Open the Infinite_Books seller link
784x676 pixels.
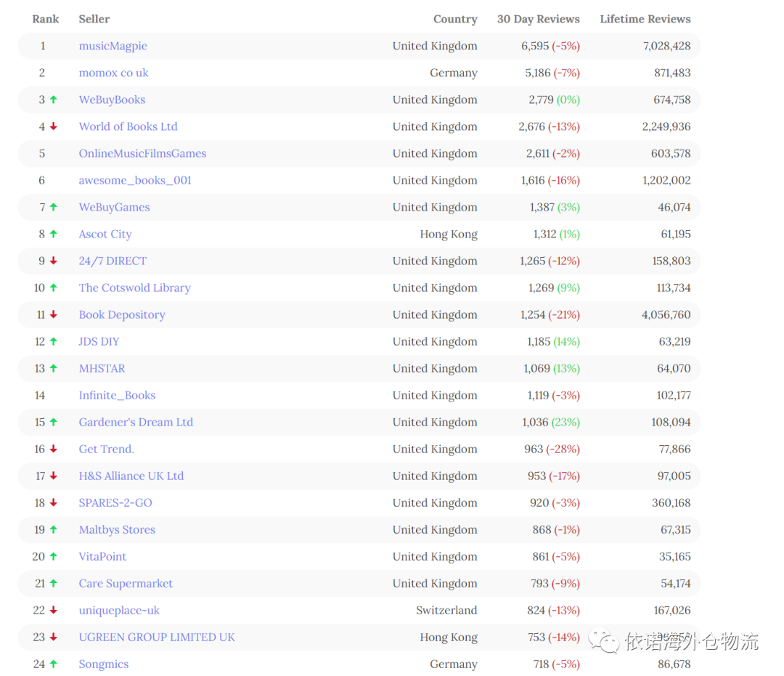(117, 396)
